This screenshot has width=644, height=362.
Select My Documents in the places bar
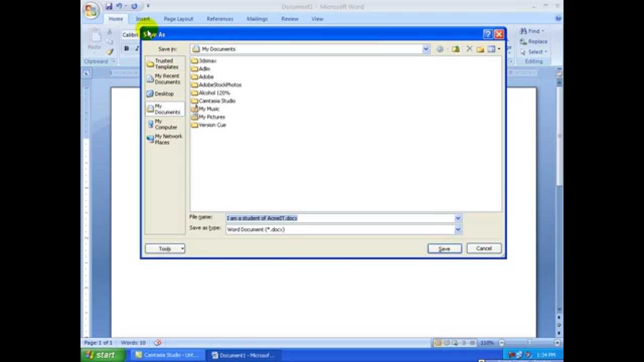165,109
